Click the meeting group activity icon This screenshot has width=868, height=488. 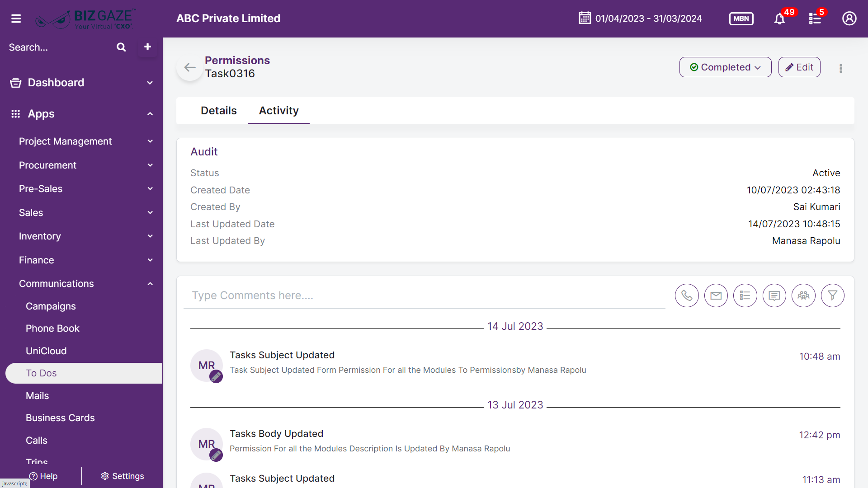click(803, 296)
